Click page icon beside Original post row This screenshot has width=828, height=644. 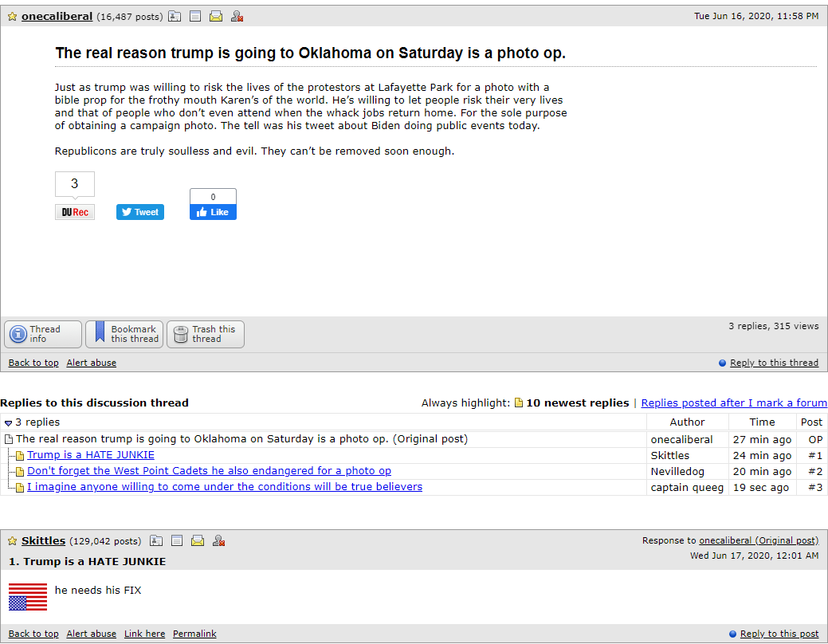(9, 439)
